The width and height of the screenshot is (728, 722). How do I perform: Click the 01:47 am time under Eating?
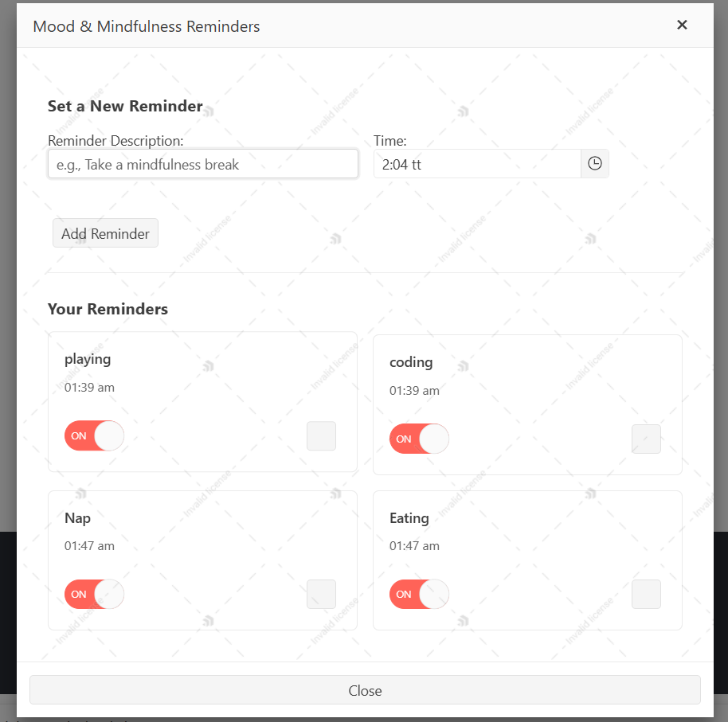[415, 545]
